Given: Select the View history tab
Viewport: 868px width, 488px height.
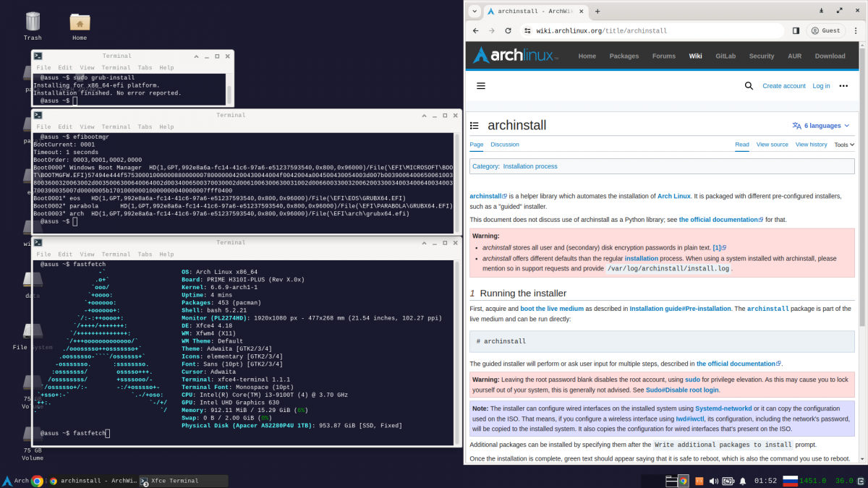Looking at the screenshot, I should [812, 145].
